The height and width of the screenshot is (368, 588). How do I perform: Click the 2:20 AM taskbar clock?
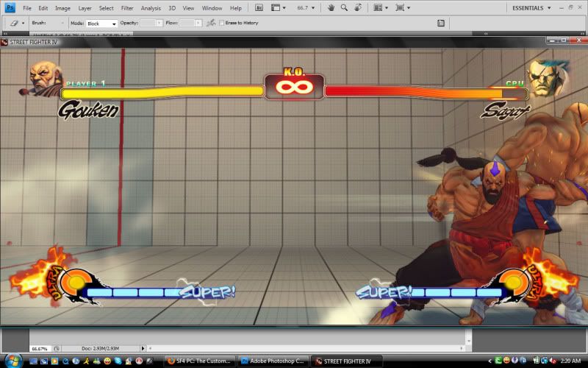point(570,361)
